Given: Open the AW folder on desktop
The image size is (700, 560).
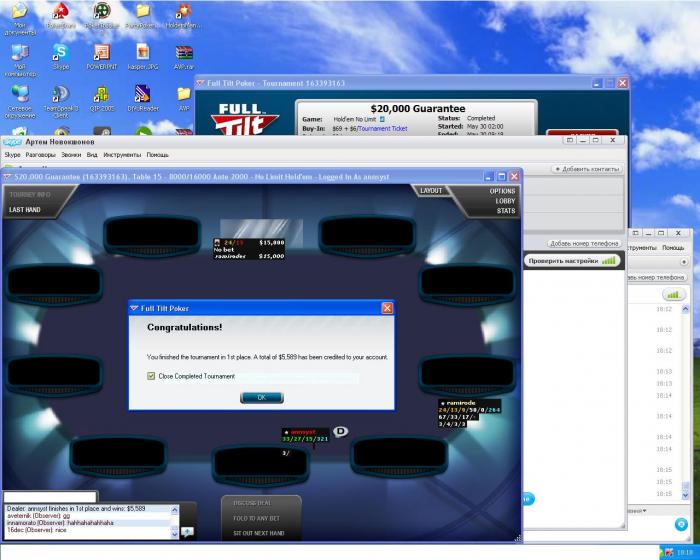Looking at the screenshot, I should pos(184,98).
